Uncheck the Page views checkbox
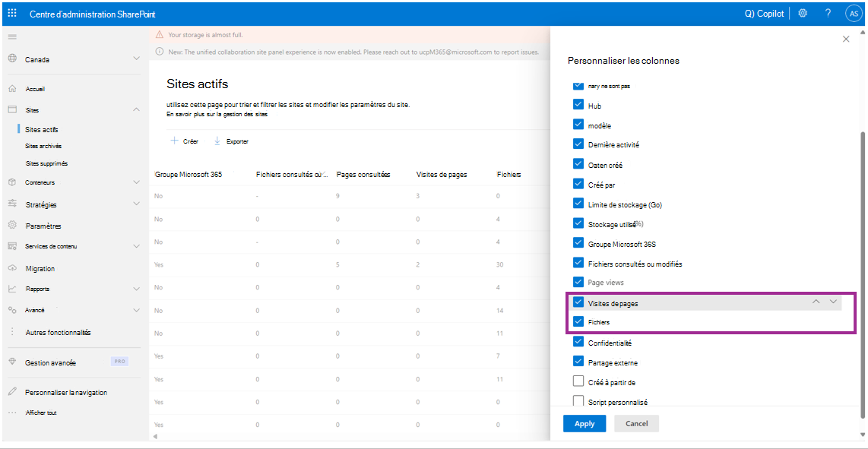 pos(578,282)
